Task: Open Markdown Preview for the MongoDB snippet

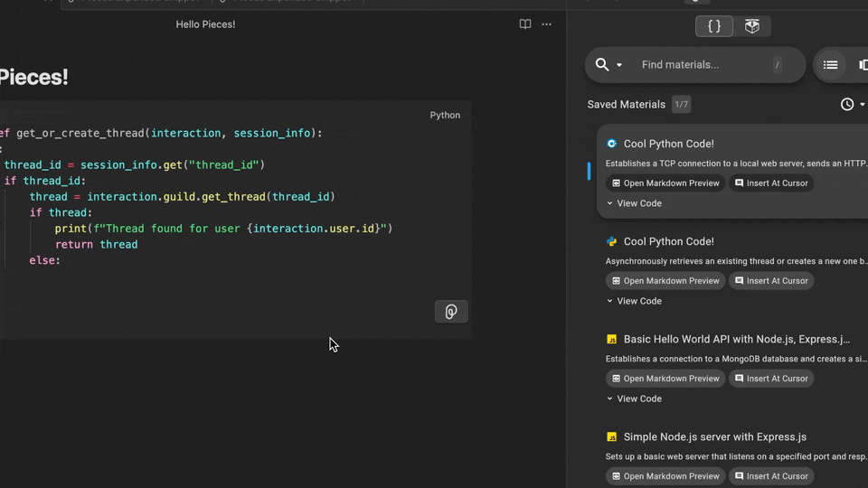Action: click(x=665, y=379)
